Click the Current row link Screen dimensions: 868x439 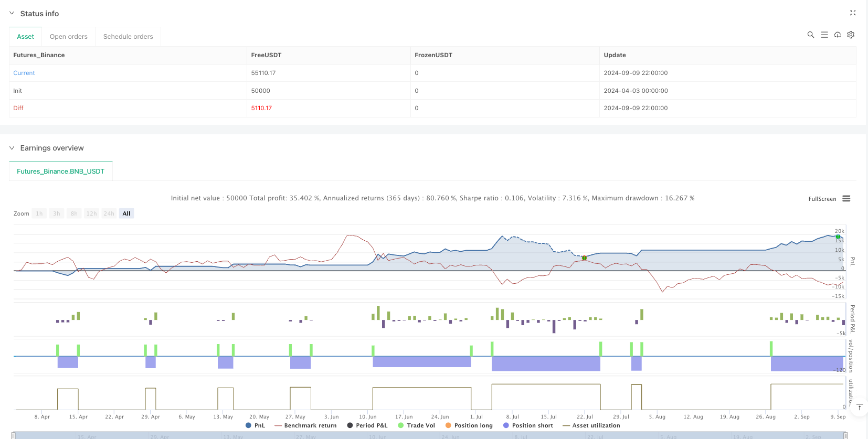tap(24, 73)
